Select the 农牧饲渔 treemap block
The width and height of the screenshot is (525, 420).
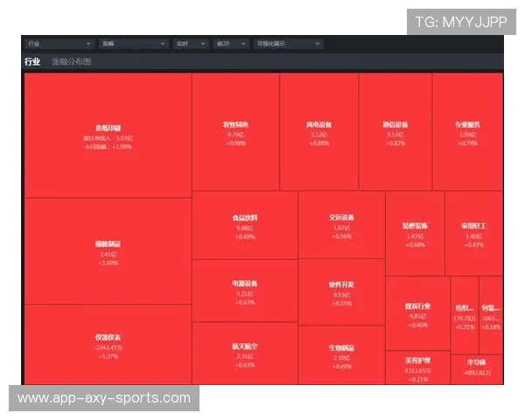click(235, 131)
